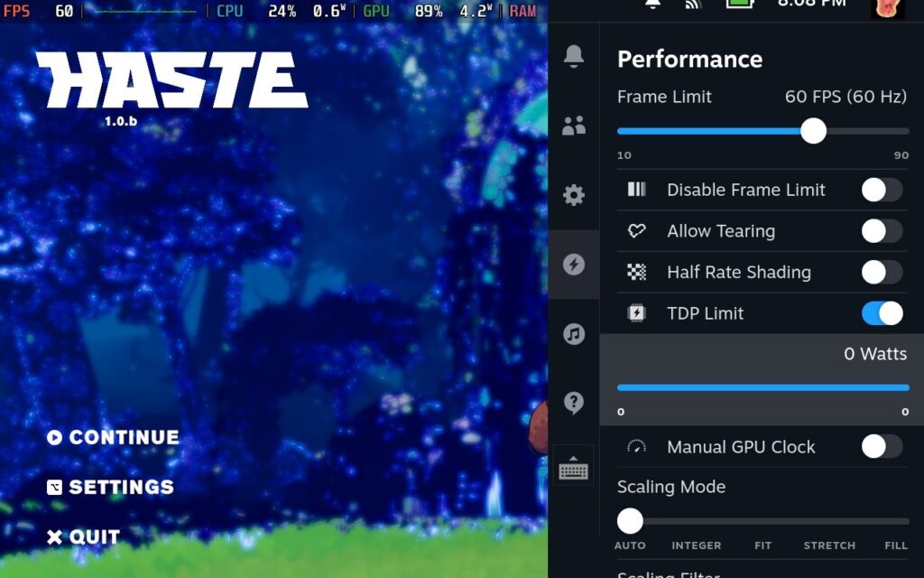This screenshot has height=578, width=924.
Task: Click the TDP Limit chip icon
Action: [636, 312]
